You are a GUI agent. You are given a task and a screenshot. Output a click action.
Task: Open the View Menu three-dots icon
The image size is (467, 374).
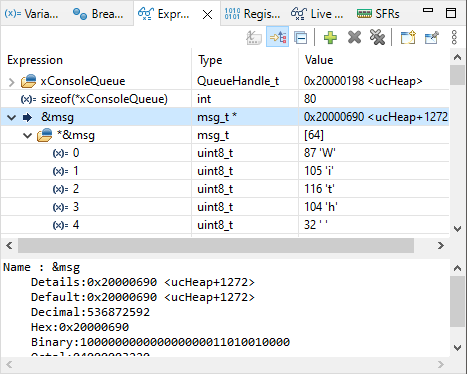click(454, 37)
